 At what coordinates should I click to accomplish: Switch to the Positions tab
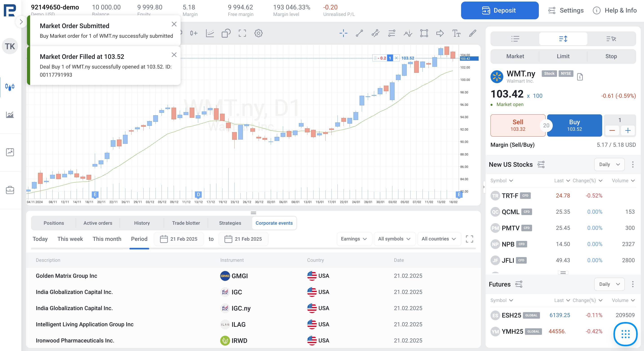click(54, 223)
